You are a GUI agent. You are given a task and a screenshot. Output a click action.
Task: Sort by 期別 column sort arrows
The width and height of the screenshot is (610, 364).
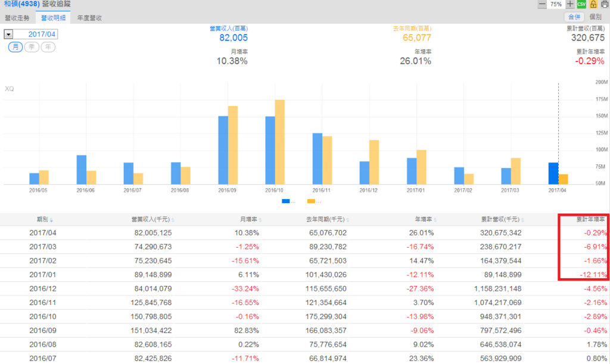point(51,220)
